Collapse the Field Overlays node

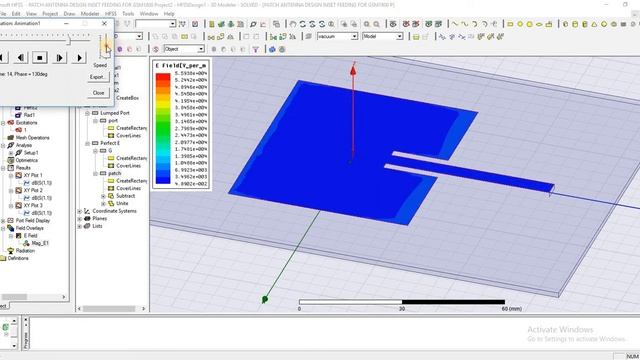point(3,228)
